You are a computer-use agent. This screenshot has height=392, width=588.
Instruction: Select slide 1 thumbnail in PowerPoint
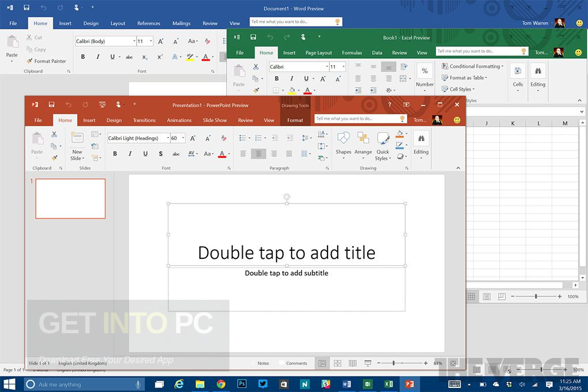70,198
